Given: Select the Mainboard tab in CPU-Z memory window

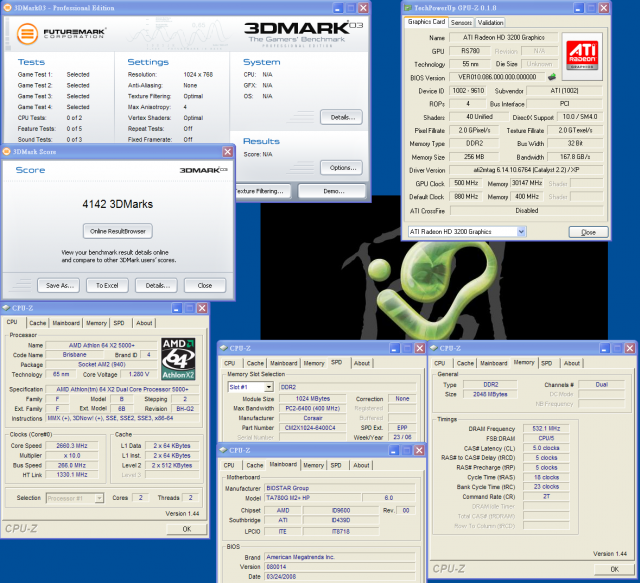Looking at the screenshot, I should pos(493,363).
